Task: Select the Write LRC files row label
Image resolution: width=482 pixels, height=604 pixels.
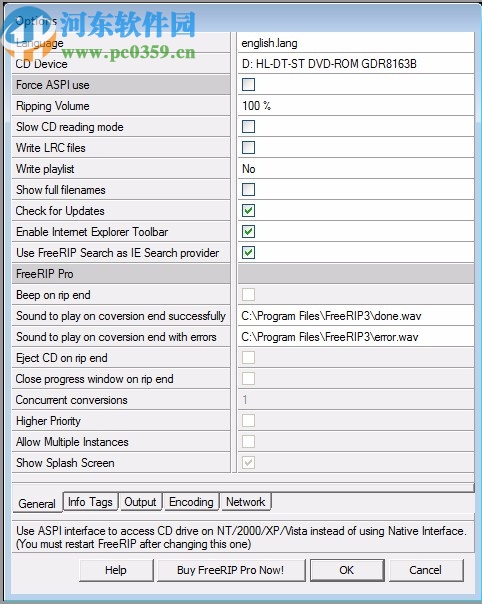Action: (x=121, y=148)
